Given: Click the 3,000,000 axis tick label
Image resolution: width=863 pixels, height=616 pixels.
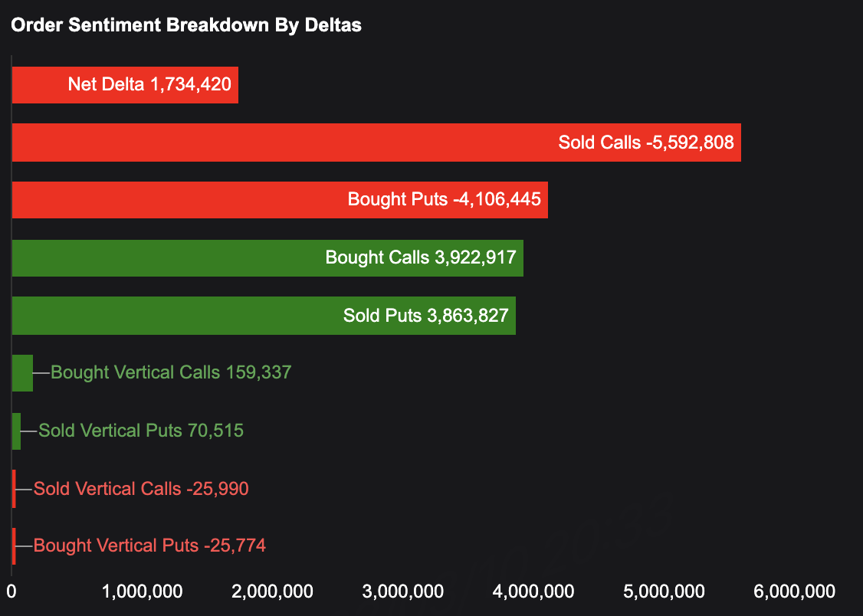Looking at the screenshot, I should tap(402, 591).
